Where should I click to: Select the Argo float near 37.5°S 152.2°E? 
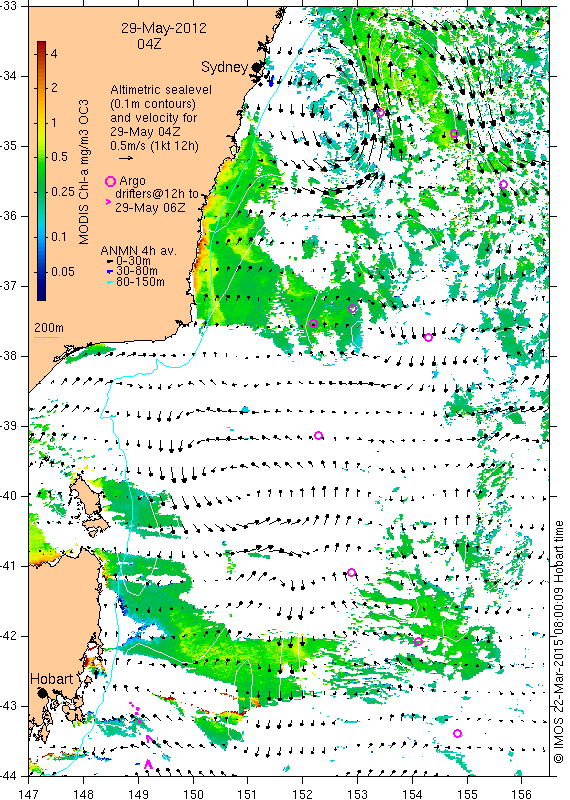(x=314, y=323)
